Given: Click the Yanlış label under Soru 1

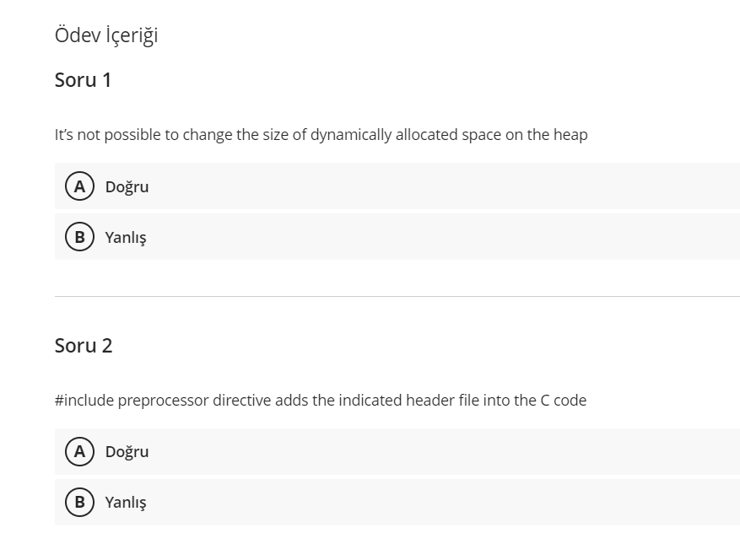Looking at the screenshot, I should (x=126, y=238).
